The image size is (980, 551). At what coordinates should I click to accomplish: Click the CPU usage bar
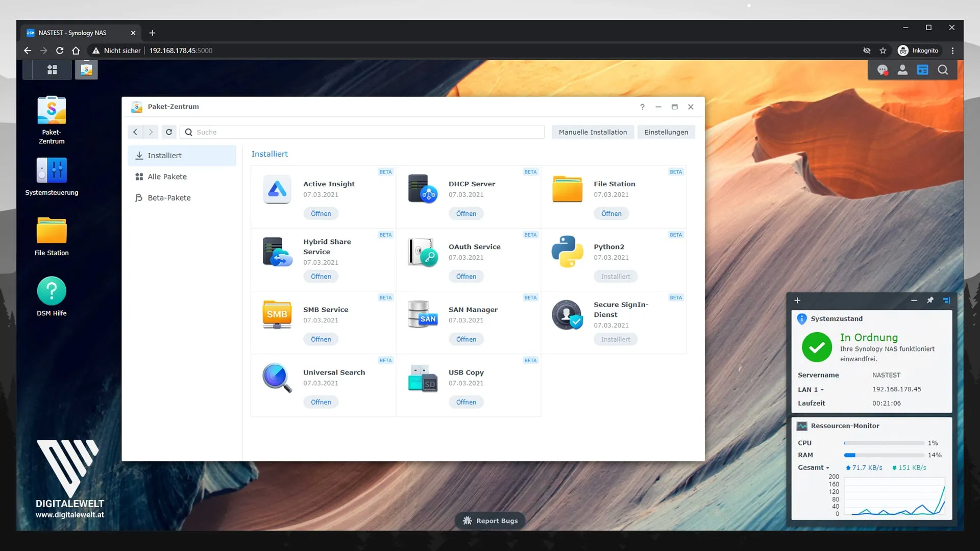884,443
